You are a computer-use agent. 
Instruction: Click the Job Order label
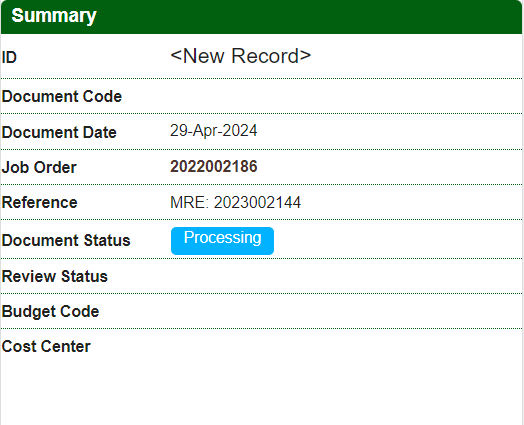point(39,167)
